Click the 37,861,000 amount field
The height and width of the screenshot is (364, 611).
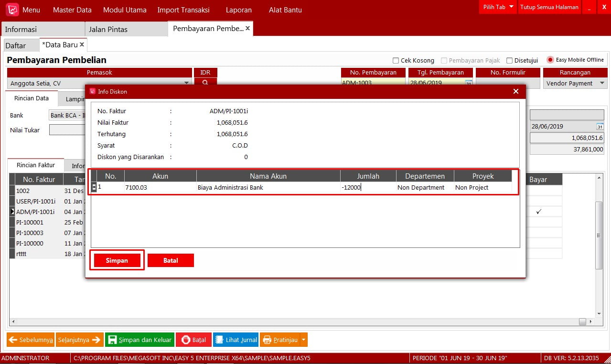tap(567, 150)
